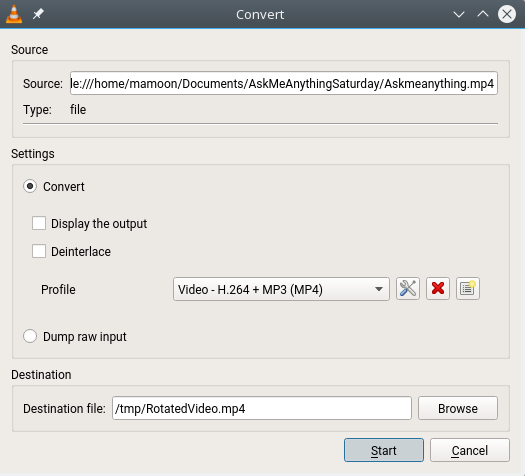Screen dimensions: 525x476
Task: Start the conversion
Action: (x=384, y=450)
